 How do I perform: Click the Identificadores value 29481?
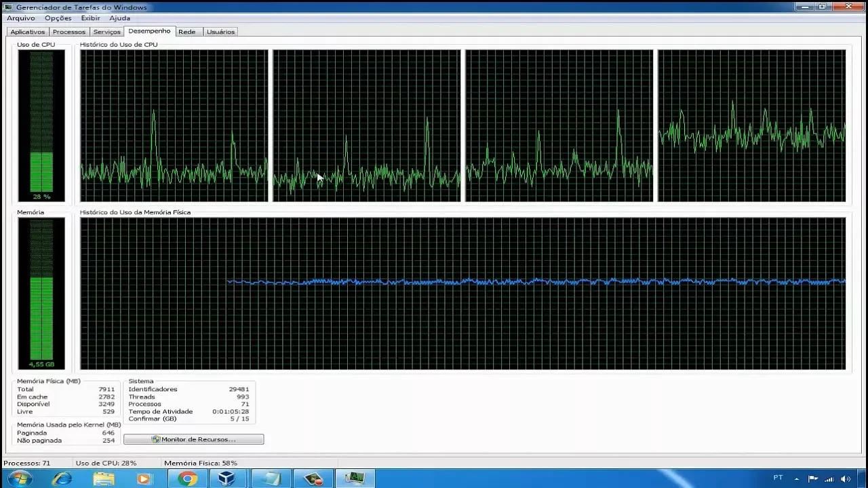pos(239,390)
